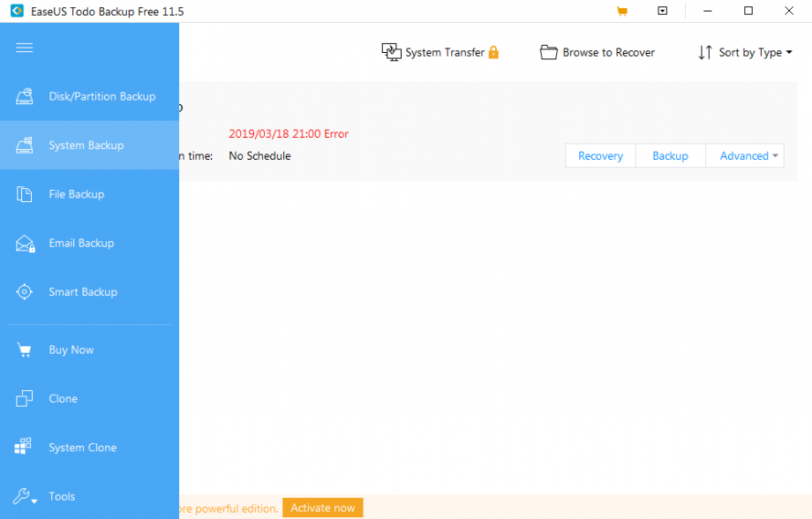Expand the Sort by Type dropdown
The image size is (812, 519).
pos(745,53)
